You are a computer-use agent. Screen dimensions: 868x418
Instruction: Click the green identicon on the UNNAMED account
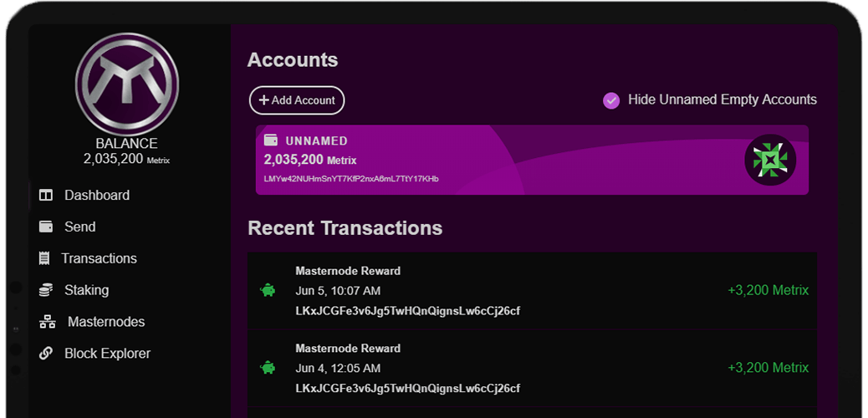tap(770, 160)
